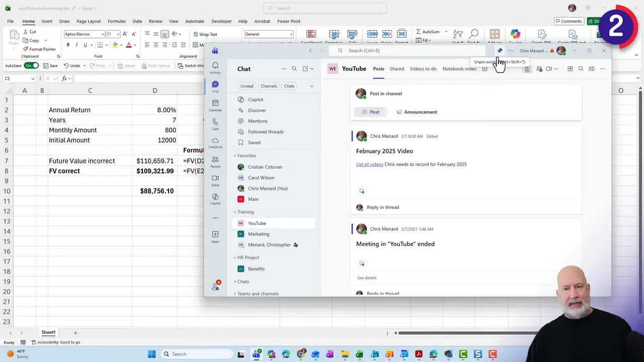Open the List of videos link
644x362 pixels.
369,164
